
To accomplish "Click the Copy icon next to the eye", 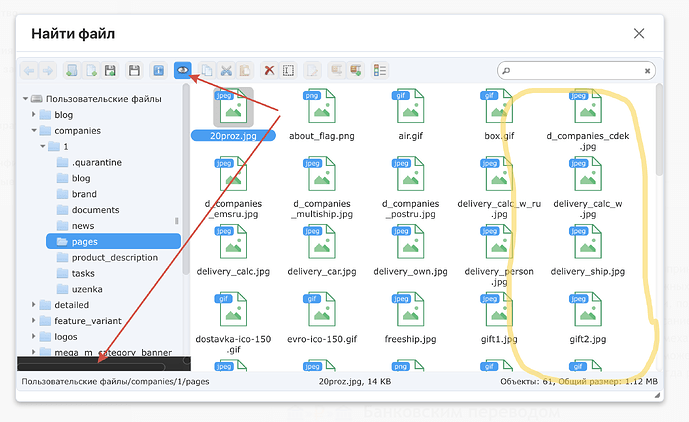I will pos(206,71).
